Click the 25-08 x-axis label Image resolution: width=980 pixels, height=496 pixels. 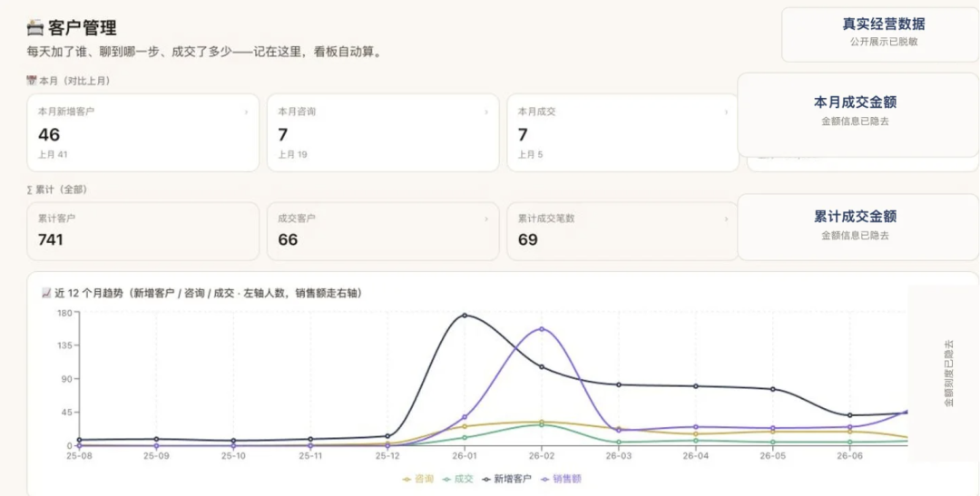pos(79,457)
